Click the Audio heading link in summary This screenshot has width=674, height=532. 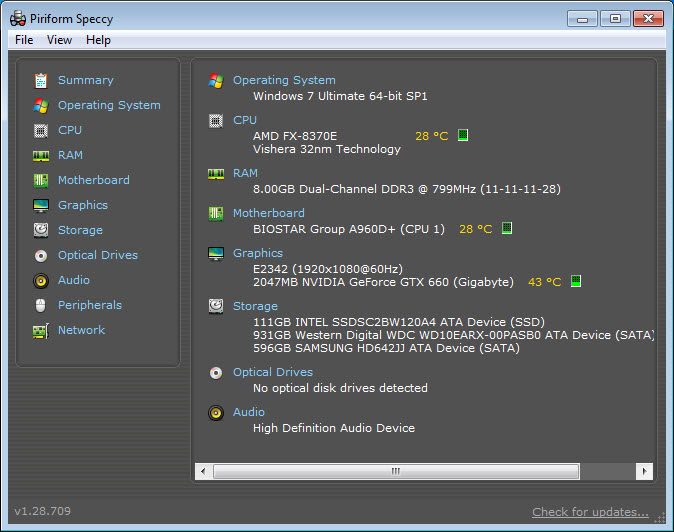pyautogui.click(x=249, y=412)
